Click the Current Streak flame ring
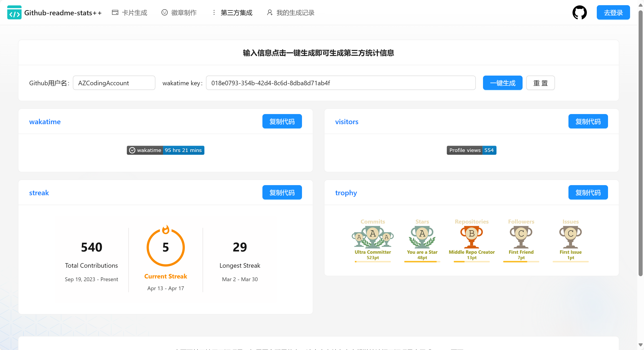This screenshot has width=644, height=350. (165, 247)
